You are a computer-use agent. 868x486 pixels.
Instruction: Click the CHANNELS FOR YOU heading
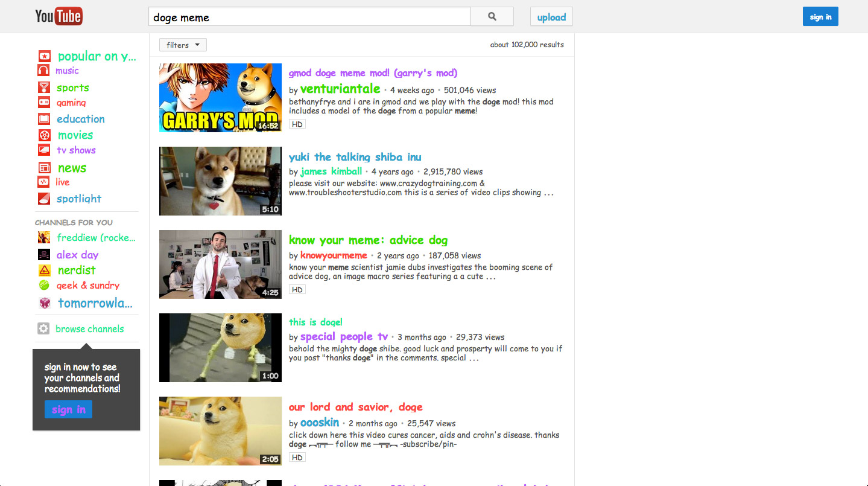click(74, 222)
